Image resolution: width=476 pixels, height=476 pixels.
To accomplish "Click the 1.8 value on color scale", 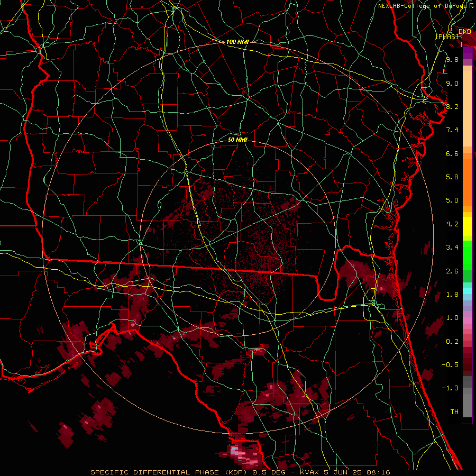I will point(452,295).
